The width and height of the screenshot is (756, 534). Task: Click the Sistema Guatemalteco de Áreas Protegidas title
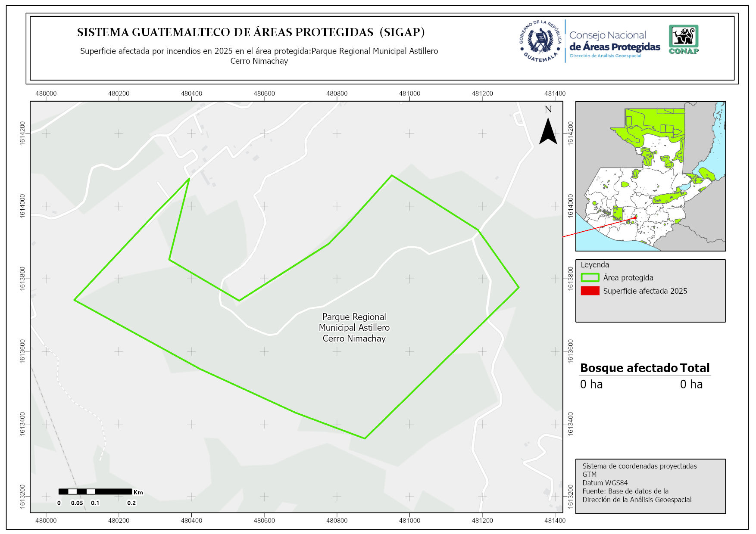[251, 32]
